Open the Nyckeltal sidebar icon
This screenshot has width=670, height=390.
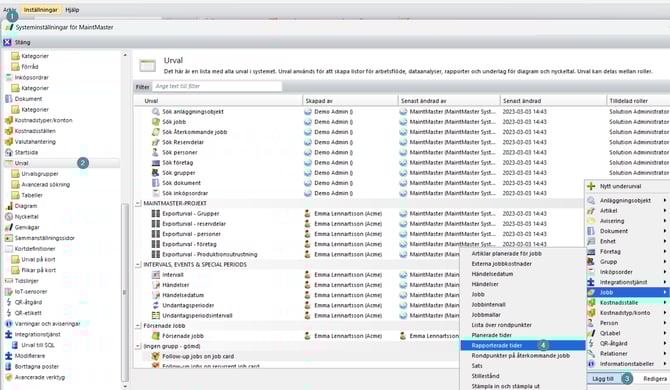[x=8, y=217]
